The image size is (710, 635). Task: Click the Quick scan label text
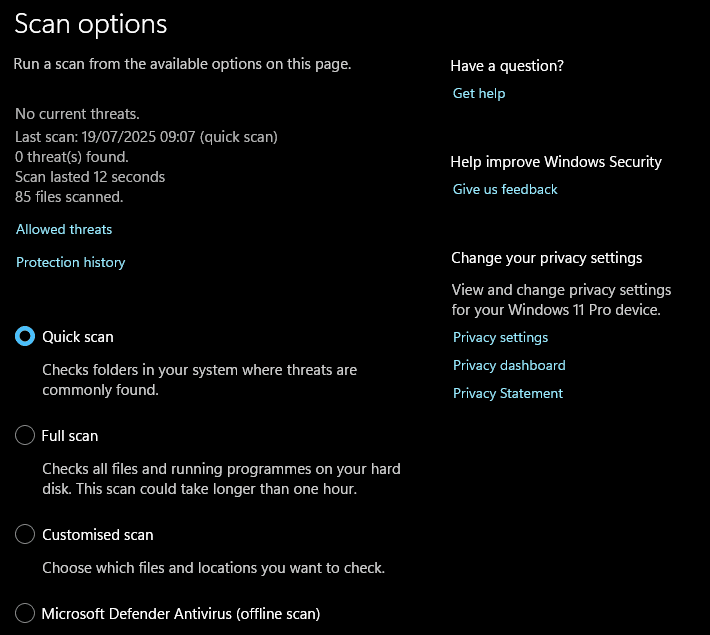pyautogui.click(x=78, y=337)
